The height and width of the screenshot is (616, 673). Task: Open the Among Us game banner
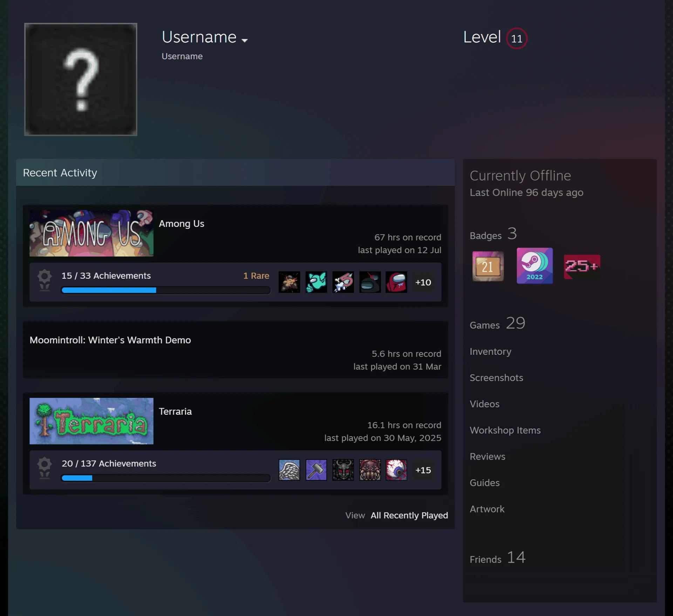pos(91,233)
